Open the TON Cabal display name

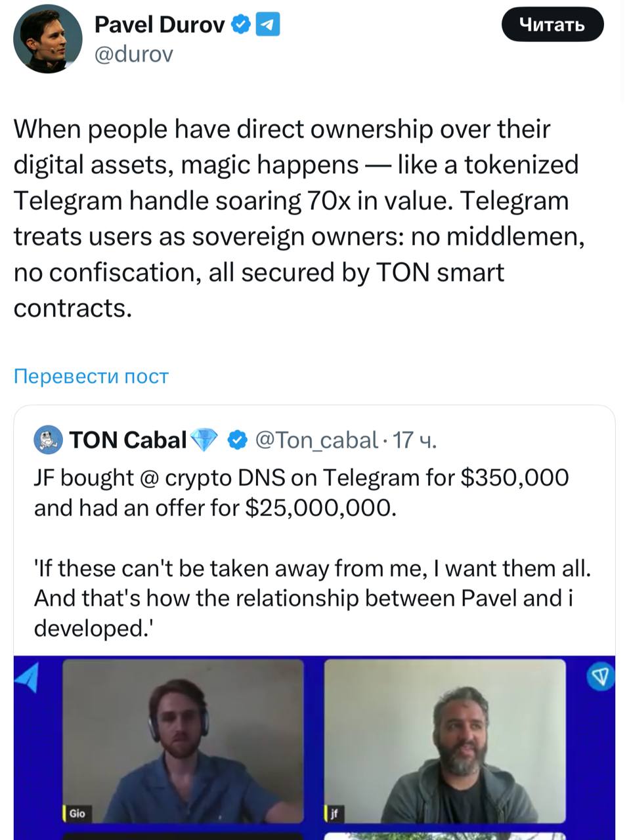128,440
